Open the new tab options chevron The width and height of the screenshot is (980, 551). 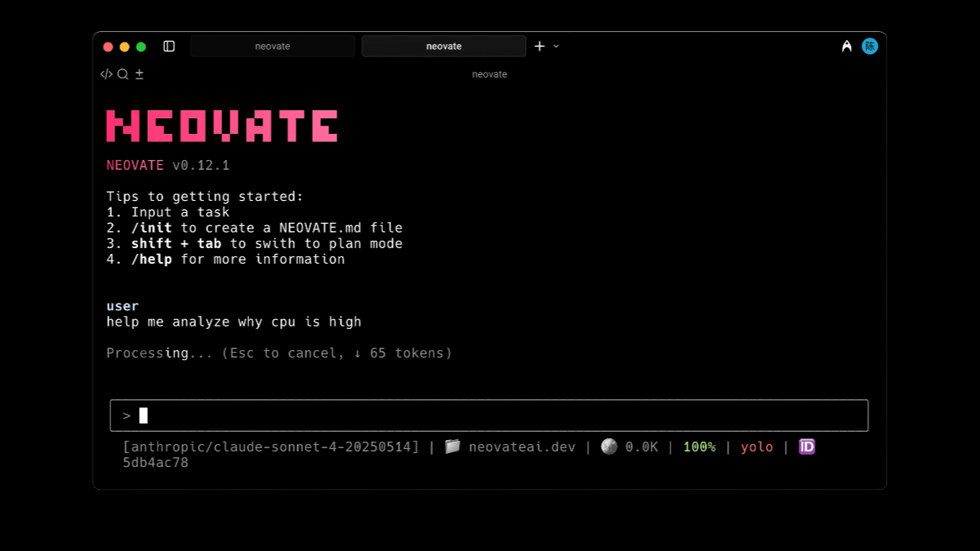tap(555, 47)
